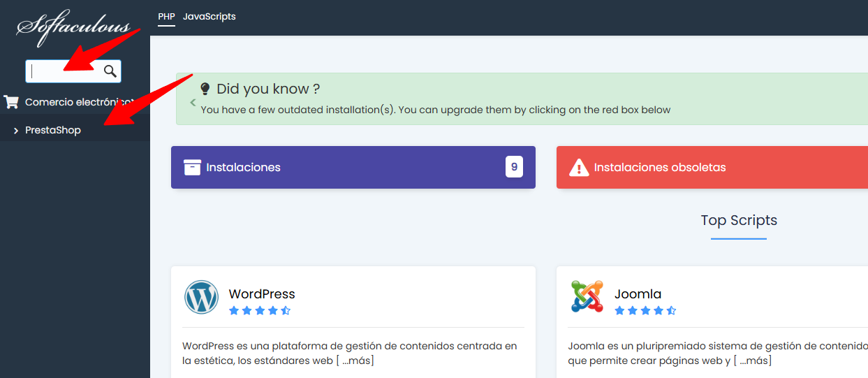868x378 pixels.
Task: Click the installations count badge showing 9
Action: click(x=514, y=167)
